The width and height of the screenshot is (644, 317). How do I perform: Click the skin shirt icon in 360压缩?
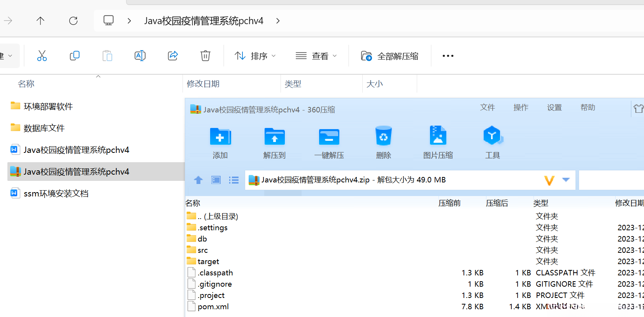tap(638, 108)
